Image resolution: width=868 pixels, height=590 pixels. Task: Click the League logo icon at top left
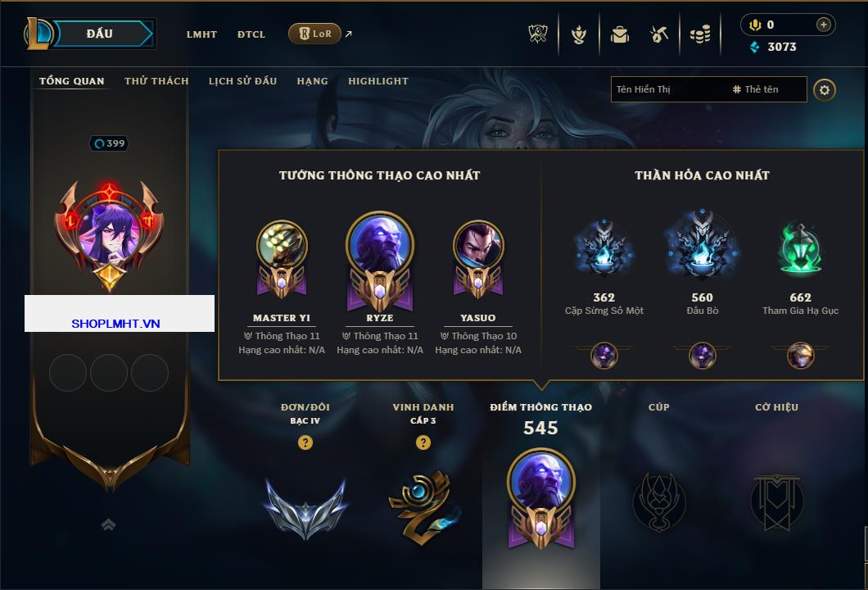[x=38, y=34]
